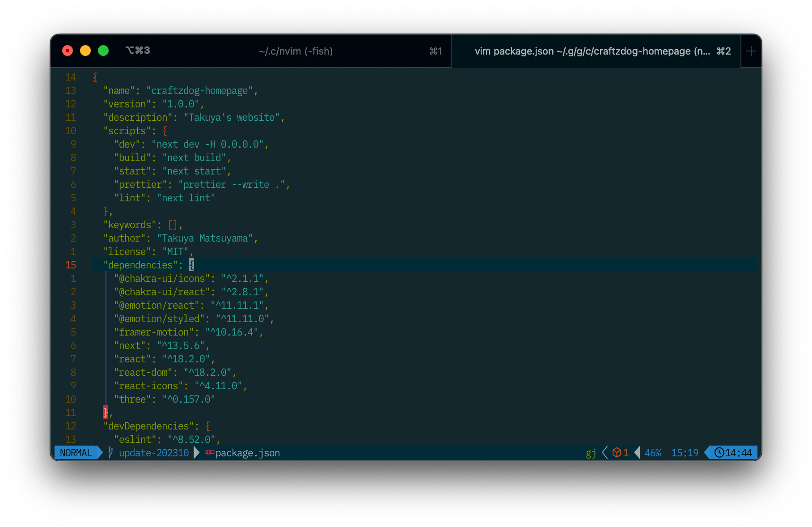Click the "devDependencies" key
This screenshot has height=527, width=812.
click(148, 426)
